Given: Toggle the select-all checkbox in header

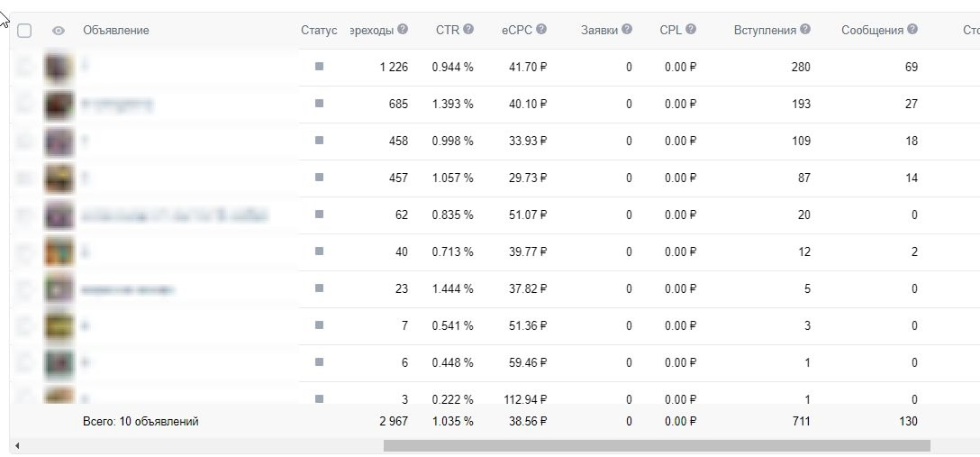Looking at the screenshot, I should [x=24, y=31].
